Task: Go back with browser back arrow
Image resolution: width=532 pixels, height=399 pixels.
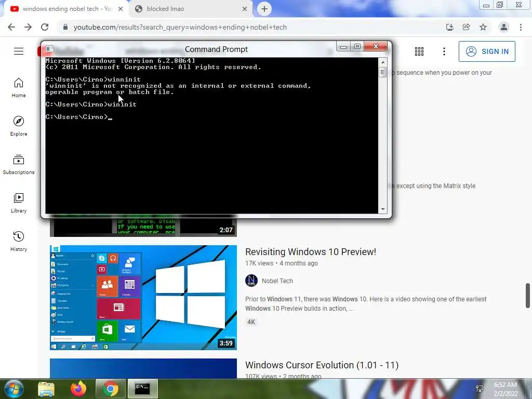Action: [11, 27]
